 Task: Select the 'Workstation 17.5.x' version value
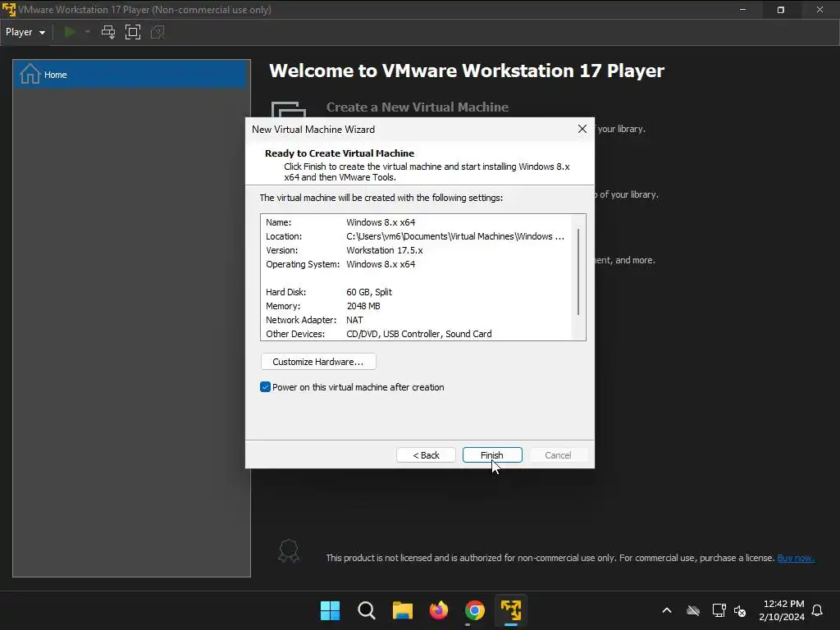[x=385, y=250]
